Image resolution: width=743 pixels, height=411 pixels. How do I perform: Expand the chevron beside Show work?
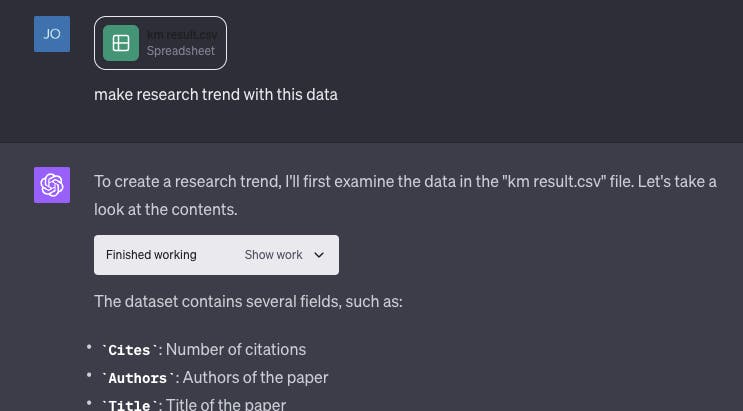coord(319,255)
